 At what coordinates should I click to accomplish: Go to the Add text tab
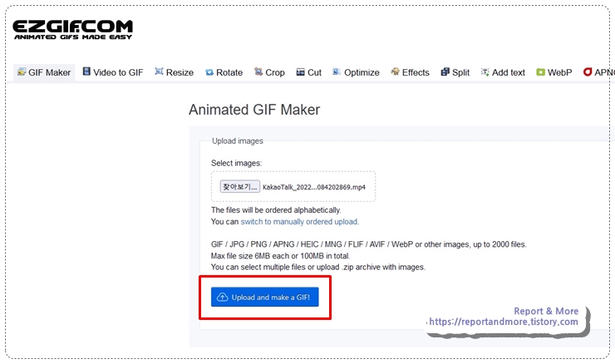tap(503, 72)
